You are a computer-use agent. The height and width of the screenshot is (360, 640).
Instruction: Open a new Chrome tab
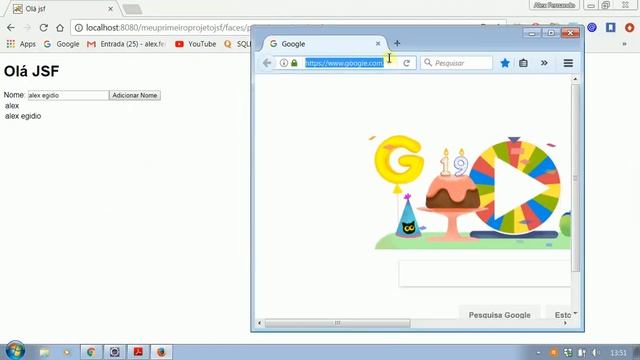click(x=132, y=9)
